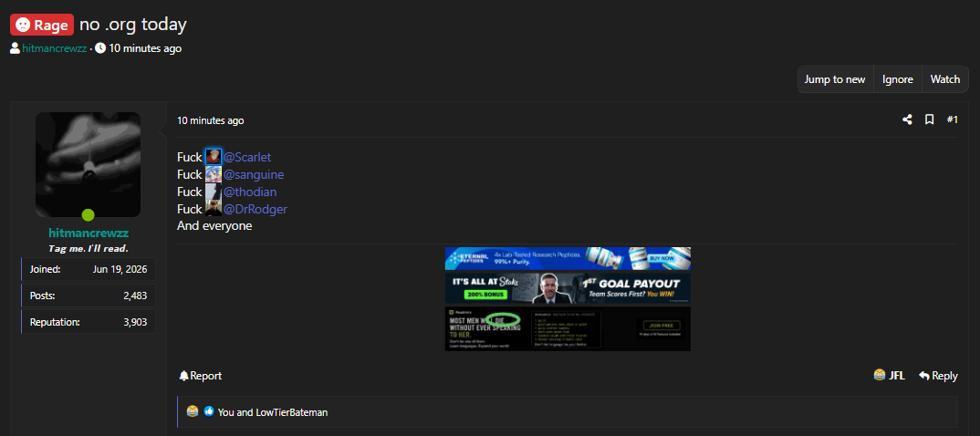Watch this thread
980x436 pixels.
(x=945, y=79)
